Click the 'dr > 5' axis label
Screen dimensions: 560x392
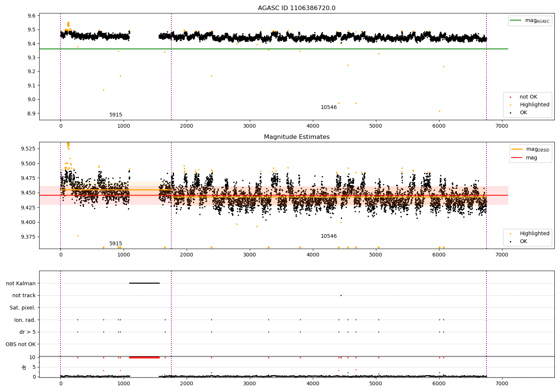tap(28, 332)
